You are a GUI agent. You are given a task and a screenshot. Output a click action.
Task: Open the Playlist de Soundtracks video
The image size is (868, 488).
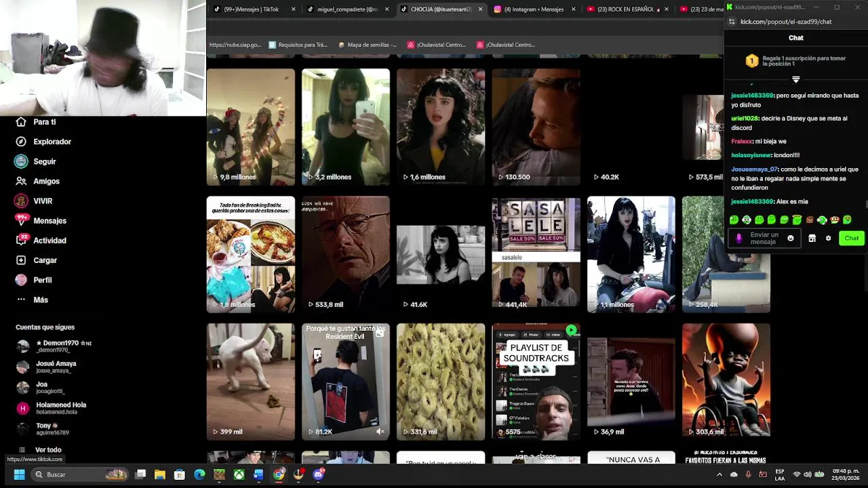[536, 382]
